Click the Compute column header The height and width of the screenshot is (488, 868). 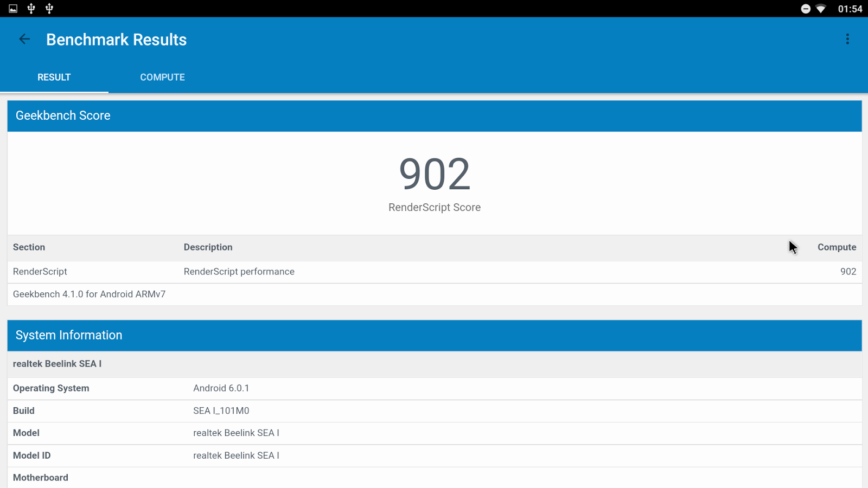pyautogui.click(x=837, y=247)
